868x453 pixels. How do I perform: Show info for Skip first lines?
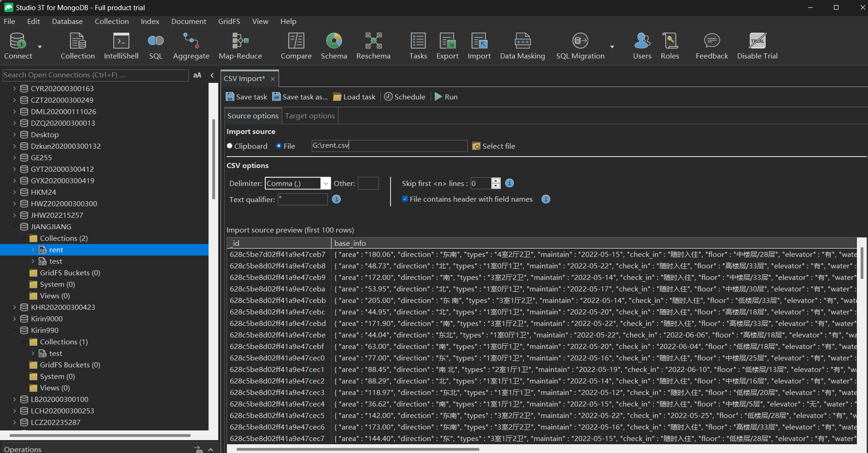coord(509,183)
